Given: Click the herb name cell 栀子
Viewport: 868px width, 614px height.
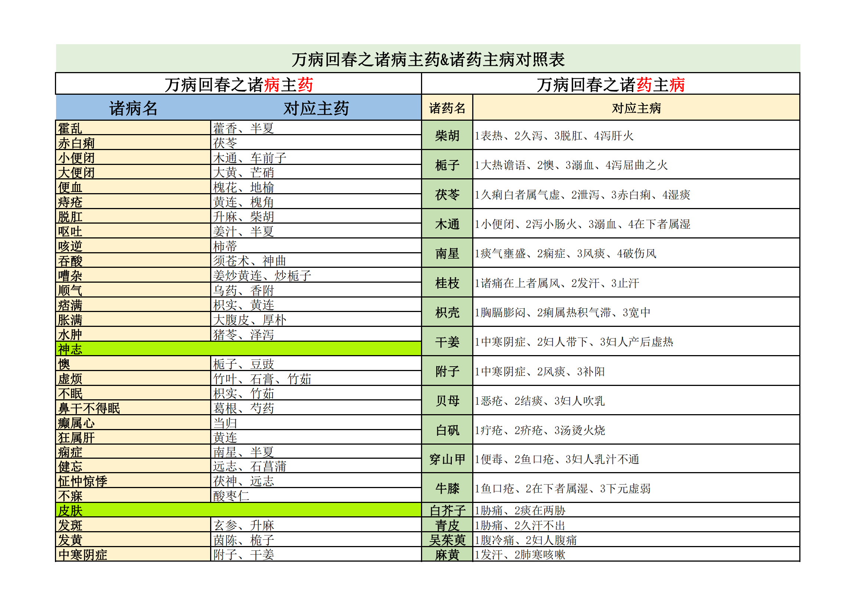Looking at the screenshot, I should 447,165.
